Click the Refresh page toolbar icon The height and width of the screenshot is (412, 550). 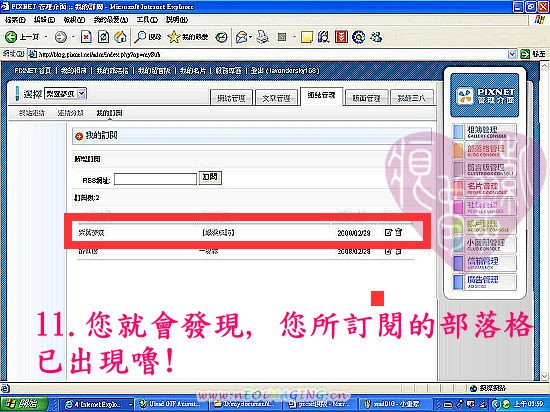pos(103,37)
